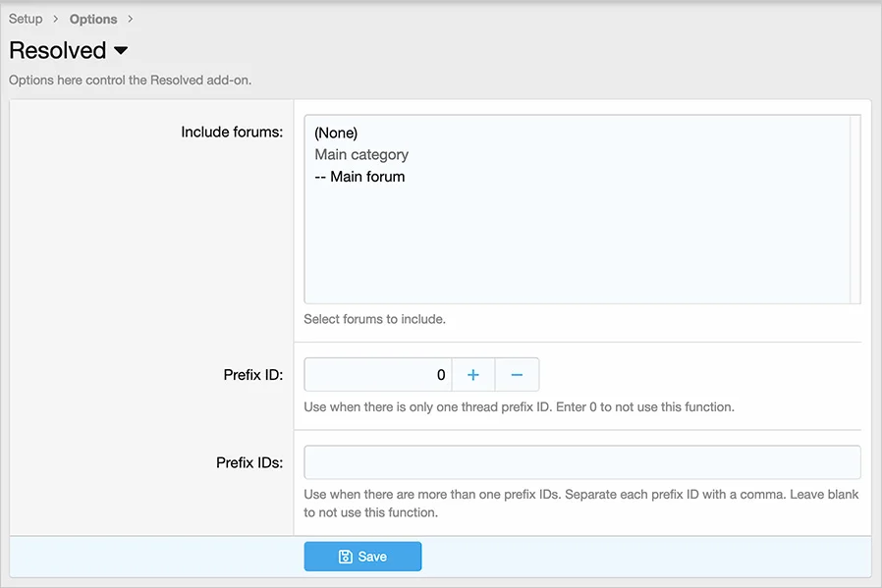The height and width of the screenshot is (588, 882).
Task: Click the Resolved page heading
Action: (x=58, y=51)
